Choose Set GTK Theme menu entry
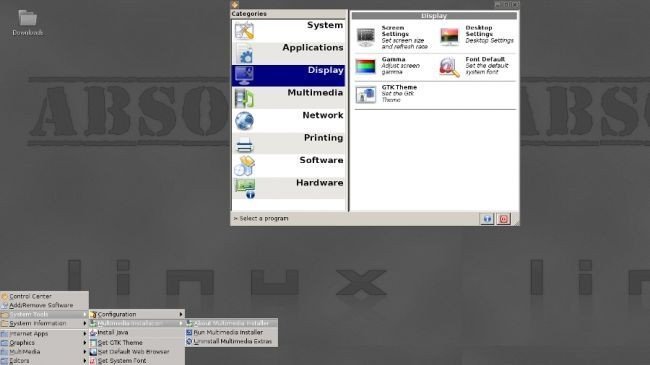The width and height of the screenshot is (650, 365). pyautogui.click(x=137, y=343)
